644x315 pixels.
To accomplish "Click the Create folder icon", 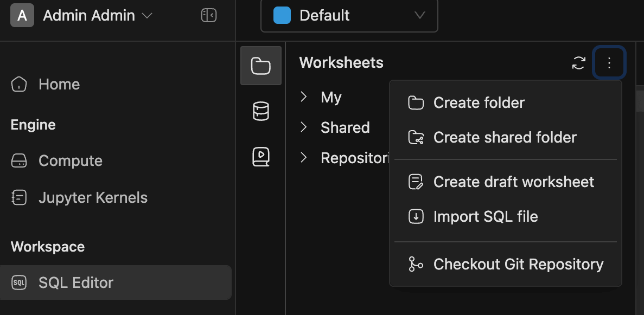I will [416, 102].
